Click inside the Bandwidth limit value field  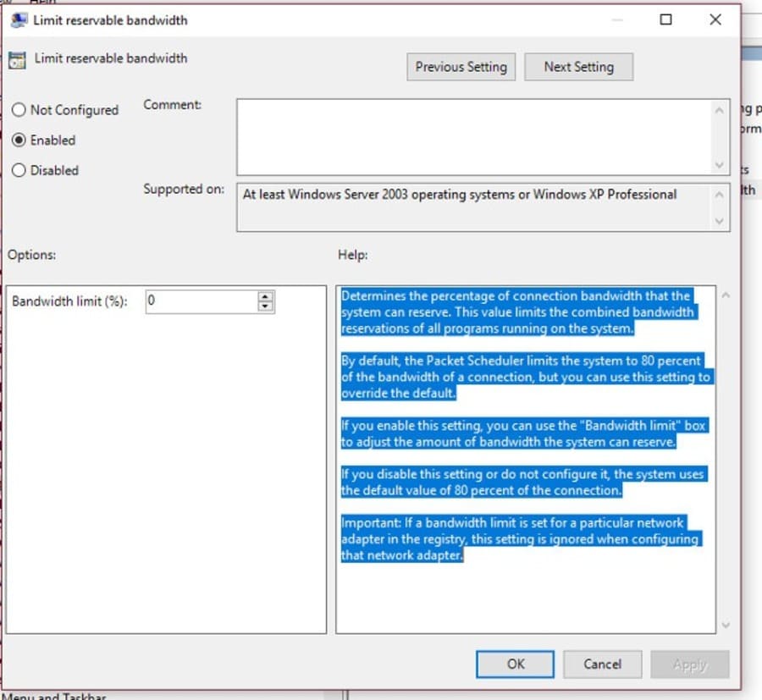pos(202,301)
